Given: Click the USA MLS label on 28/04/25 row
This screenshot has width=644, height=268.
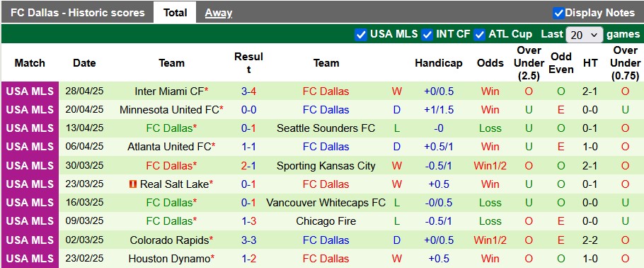Looking at the screenshot, I should point(30,91).
